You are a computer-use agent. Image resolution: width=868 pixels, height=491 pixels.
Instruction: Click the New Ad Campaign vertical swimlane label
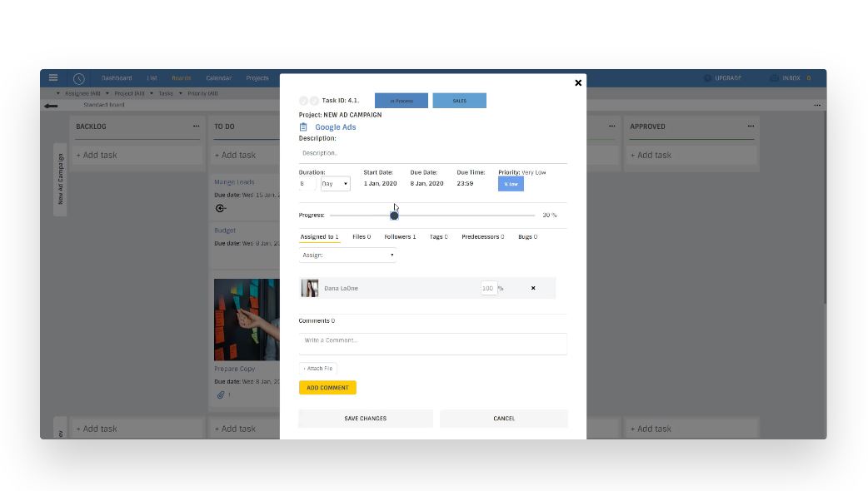60,179
